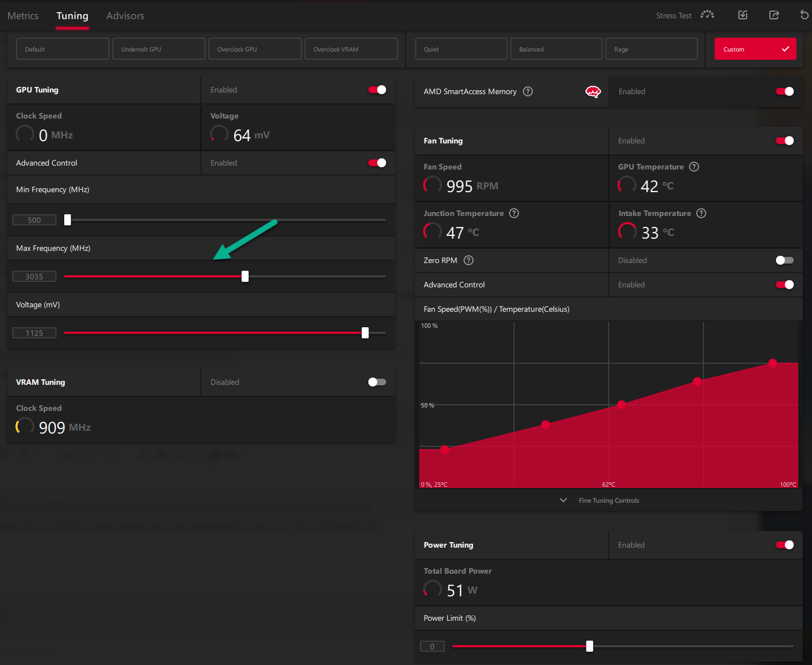Open Intake Temperature help icon
The height and width of the screenshot is (665, 812).
click(701, 213)
